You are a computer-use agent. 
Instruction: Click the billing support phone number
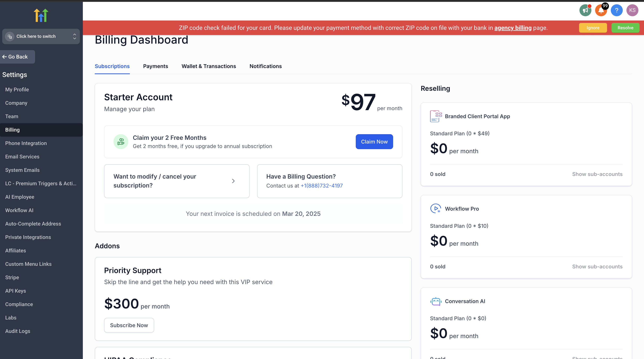coord(321,186)
